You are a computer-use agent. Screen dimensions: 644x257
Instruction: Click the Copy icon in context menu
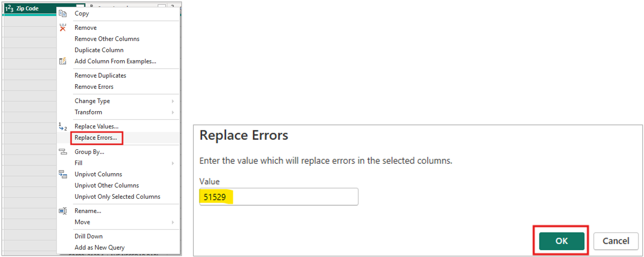62,14
